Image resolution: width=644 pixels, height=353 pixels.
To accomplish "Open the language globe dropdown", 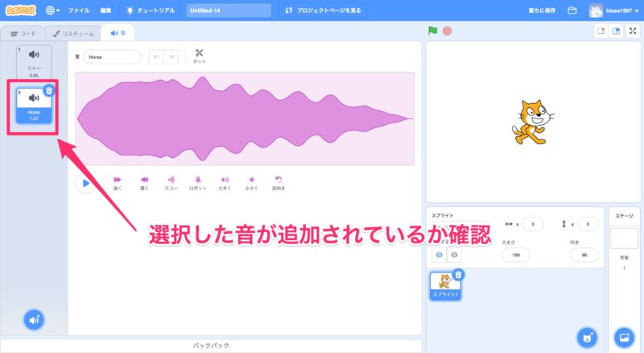I will pyautogui.click(x=53, y=10).
